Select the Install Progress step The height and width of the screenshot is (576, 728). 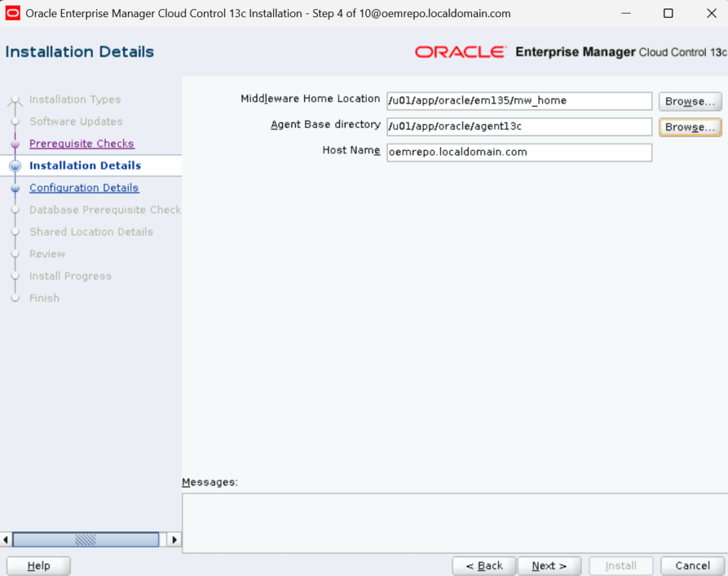pyautogui.click(x=70, y=276)
